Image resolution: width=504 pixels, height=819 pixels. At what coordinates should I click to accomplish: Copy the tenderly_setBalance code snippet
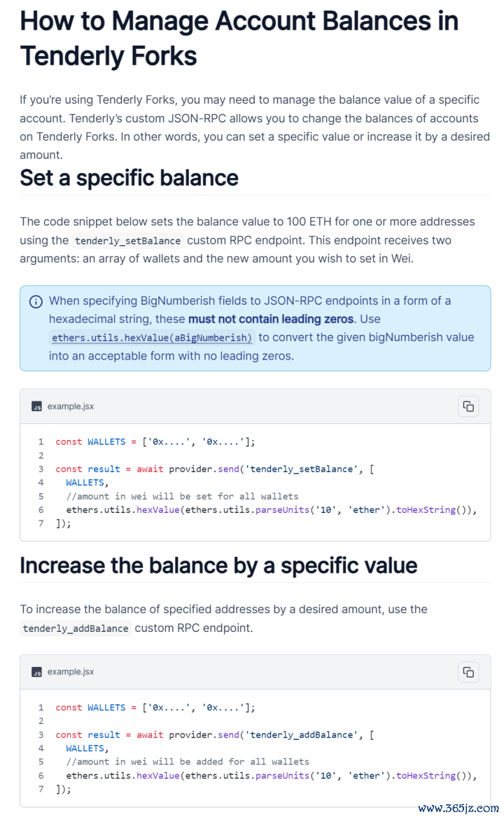point(468,406)
